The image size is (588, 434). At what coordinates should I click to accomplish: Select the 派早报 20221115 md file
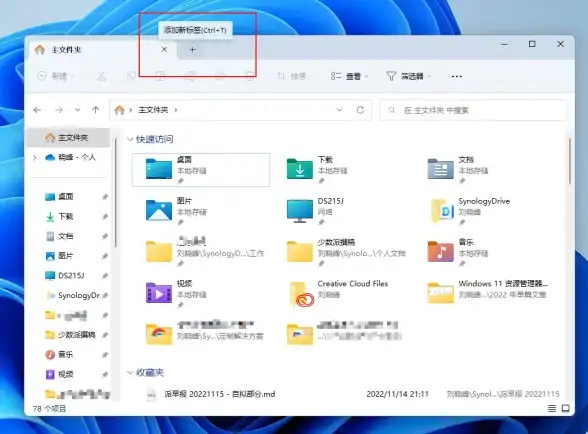tap(219, 394)
